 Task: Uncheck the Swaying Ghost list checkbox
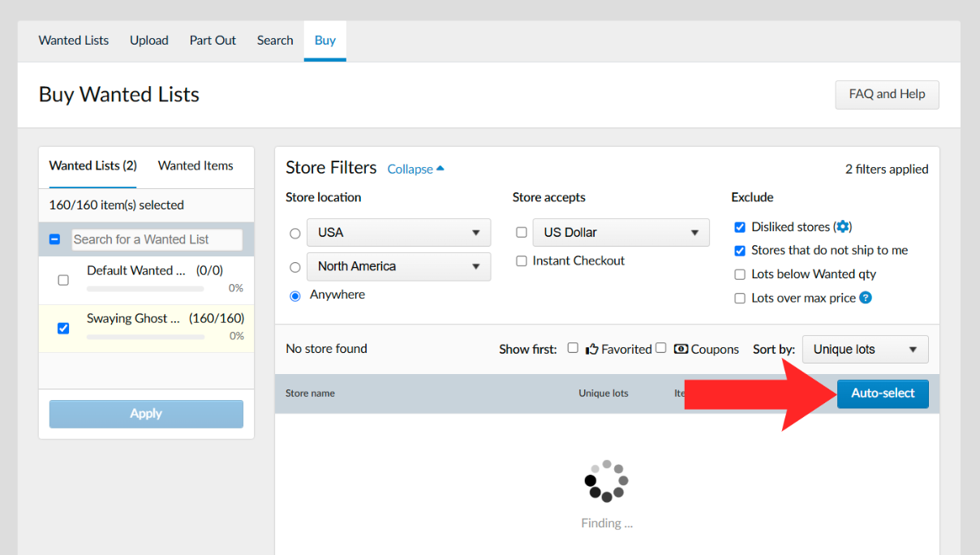click(x=63, y=329)
